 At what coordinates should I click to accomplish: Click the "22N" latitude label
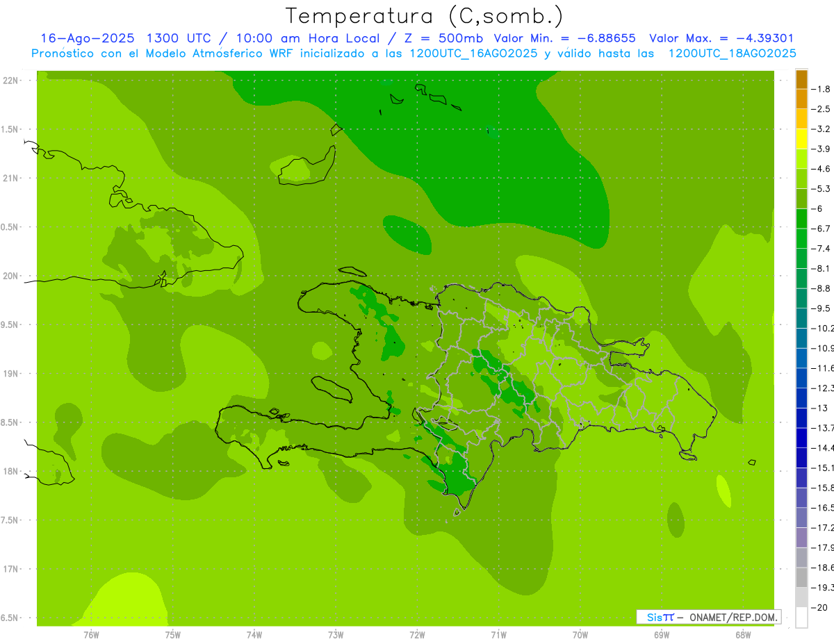pyautogui.click(x=10, y=80)
